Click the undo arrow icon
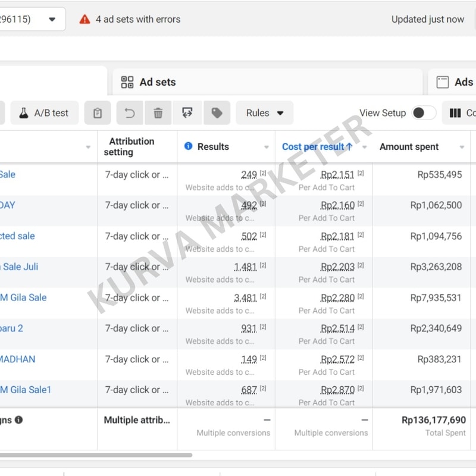This screenshot has height=476, width=476. pyautogui.click(x=130, y=113)
